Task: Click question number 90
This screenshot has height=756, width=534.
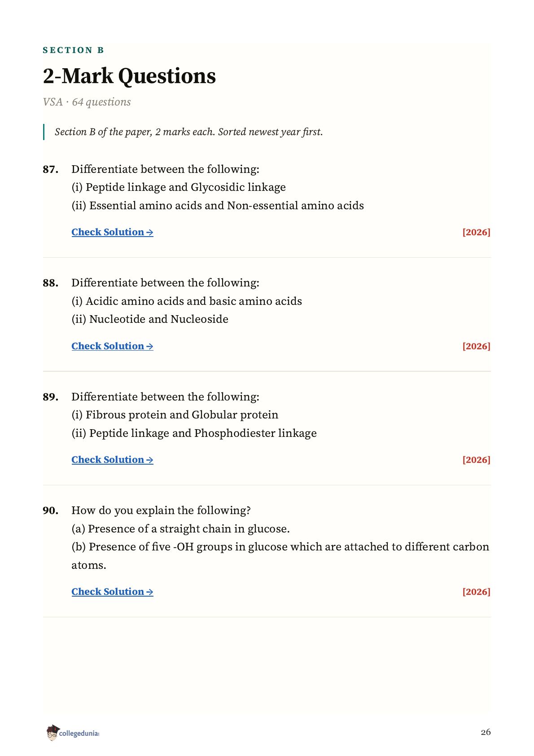Action: coord(51,510)
